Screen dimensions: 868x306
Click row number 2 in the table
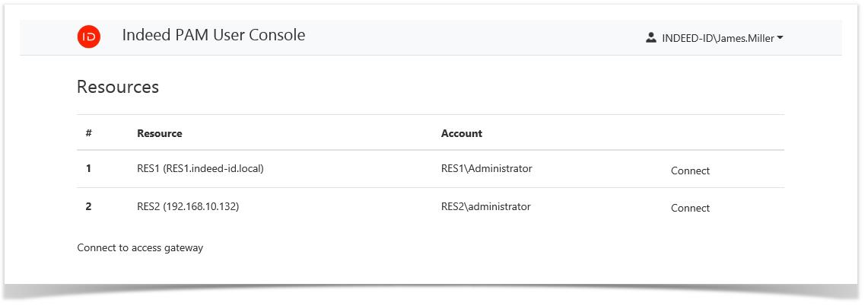click(88, 206)
